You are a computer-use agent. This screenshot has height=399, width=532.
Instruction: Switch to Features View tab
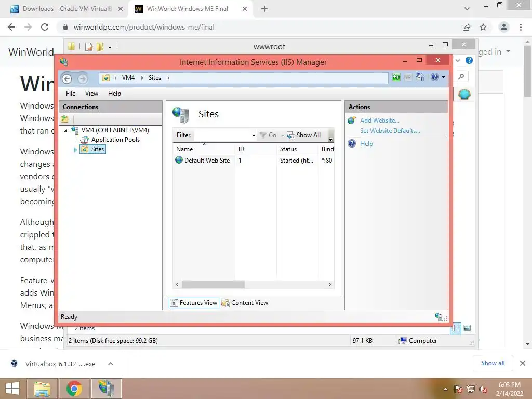click(x=194, y=303)
